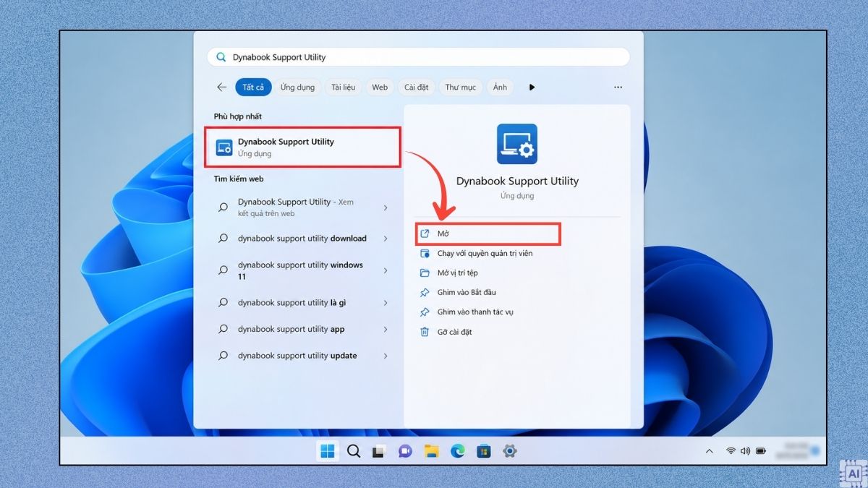Open Dynabook Support Utility best match result

(x=302, y=147)
